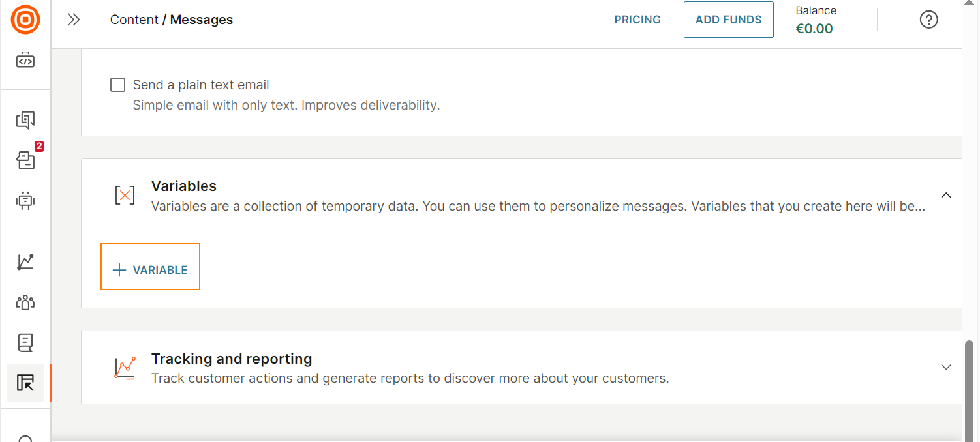
Task: Add a new variable with + VARIABLE
Action: 150,270
